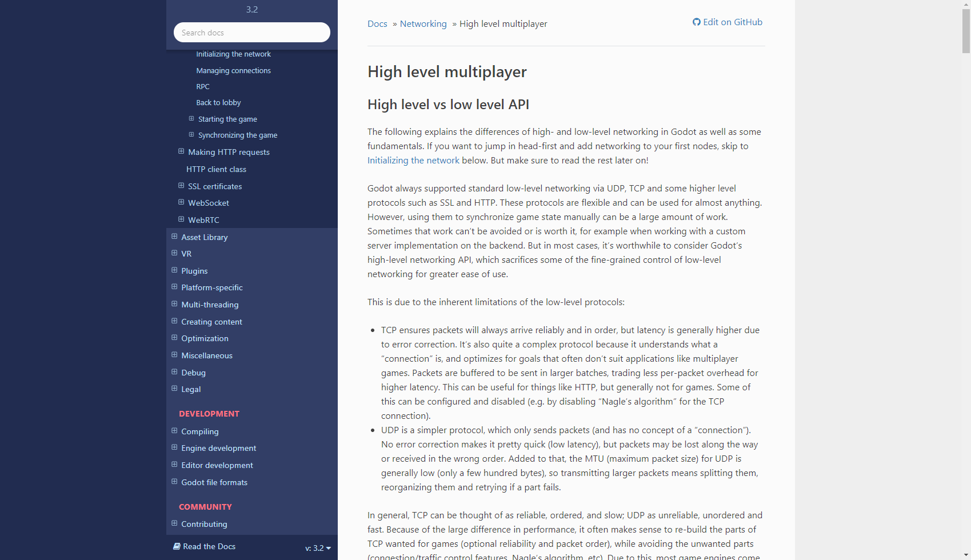Click the Edit on GitHub link

[x=732, y=22]
